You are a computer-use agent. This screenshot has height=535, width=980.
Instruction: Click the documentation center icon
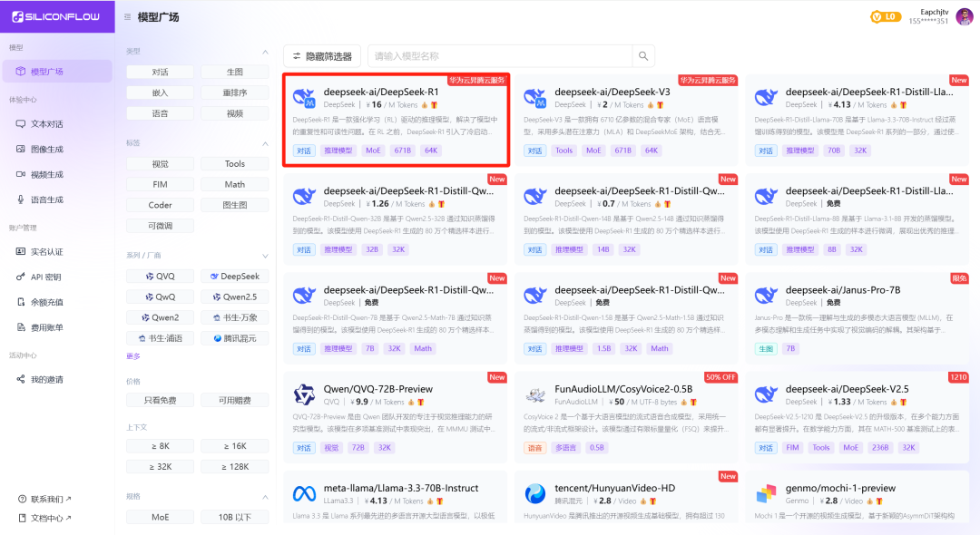(22, 518)
